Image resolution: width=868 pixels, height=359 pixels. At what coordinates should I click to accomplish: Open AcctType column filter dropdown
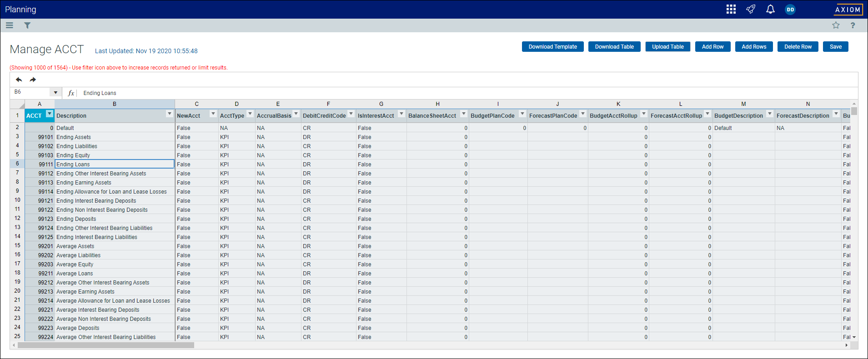coord(250,114)
